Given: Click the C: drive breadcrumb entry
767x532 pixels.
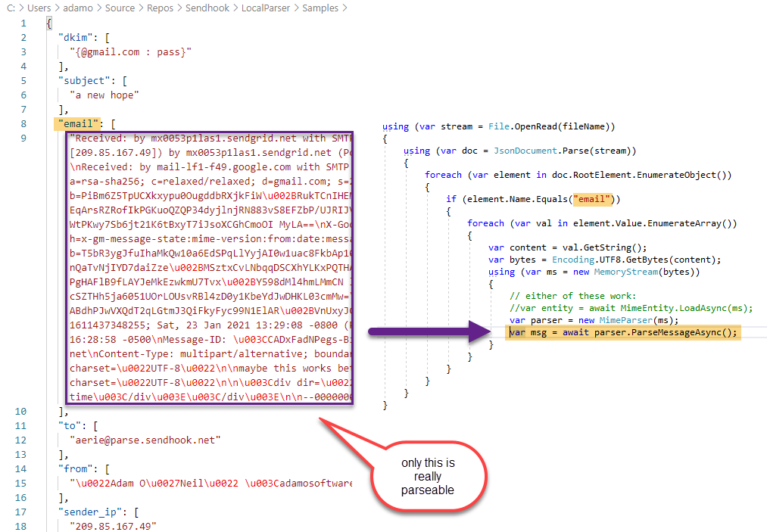Looking at the screenshot, I should [x=11, y=8].
